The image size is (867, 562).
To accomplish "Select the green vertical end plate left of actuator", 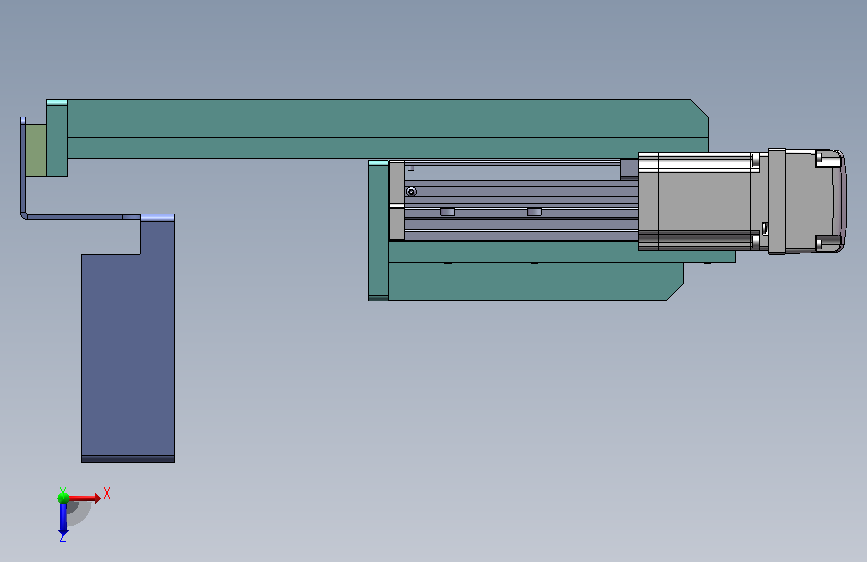I will click(378, 230).
